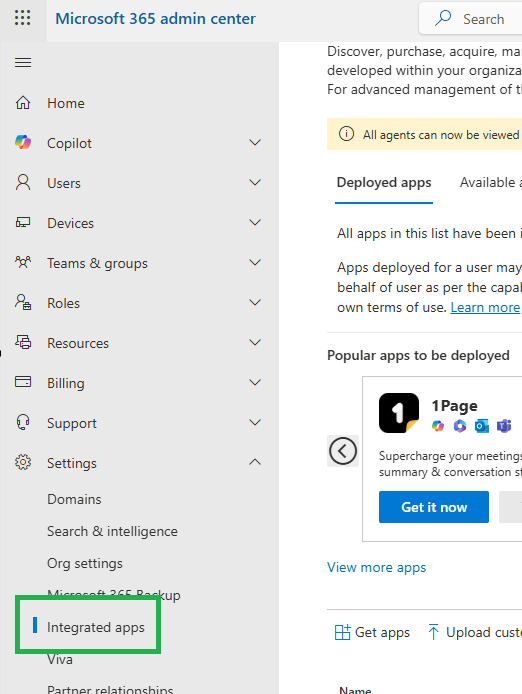
Task: Click the Get apps button label
Action: coord(383,632)
